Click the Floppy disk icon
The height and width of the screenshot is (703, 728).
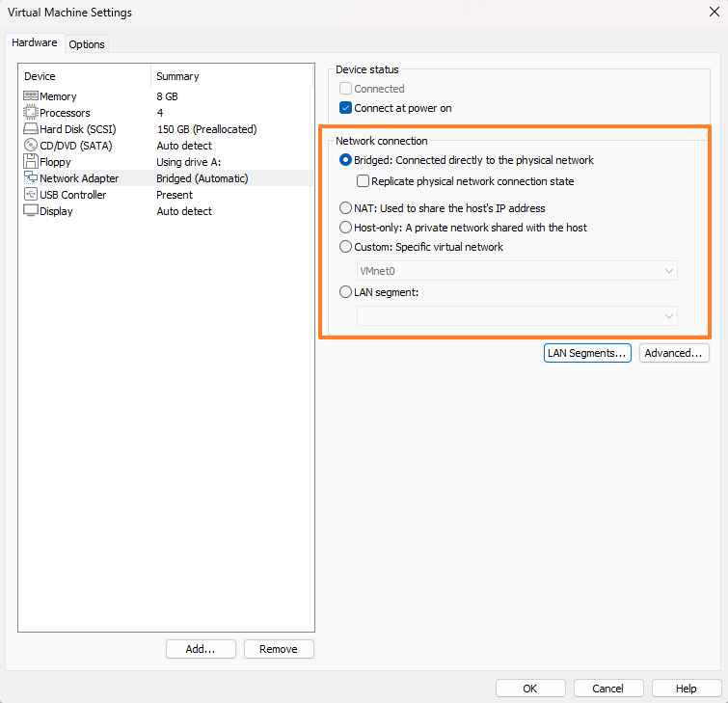click(x=31, y=162)
